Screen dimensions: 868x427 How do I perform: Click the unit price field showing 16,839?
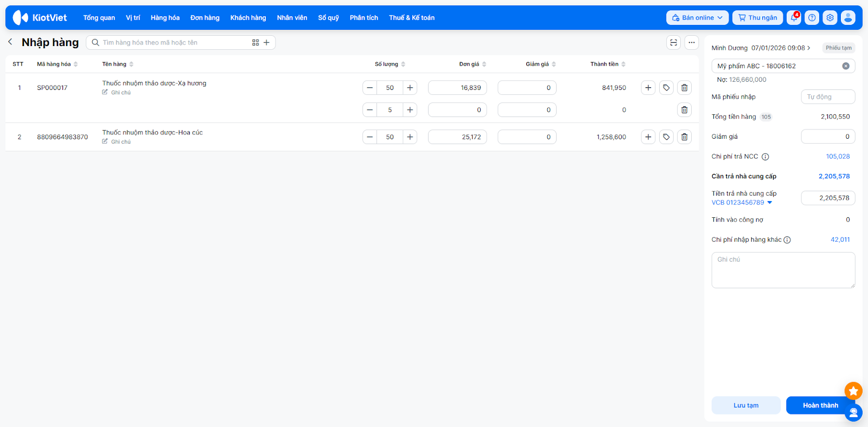pos(457,88)
